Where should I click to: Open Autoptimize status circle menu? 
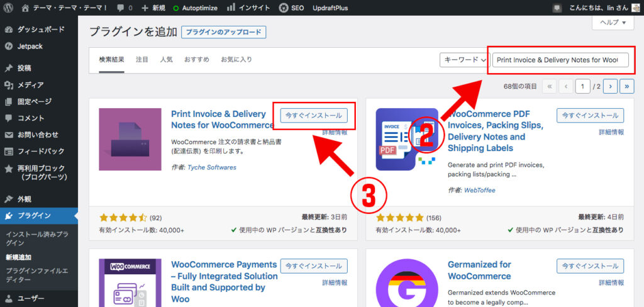pos(176,8)
